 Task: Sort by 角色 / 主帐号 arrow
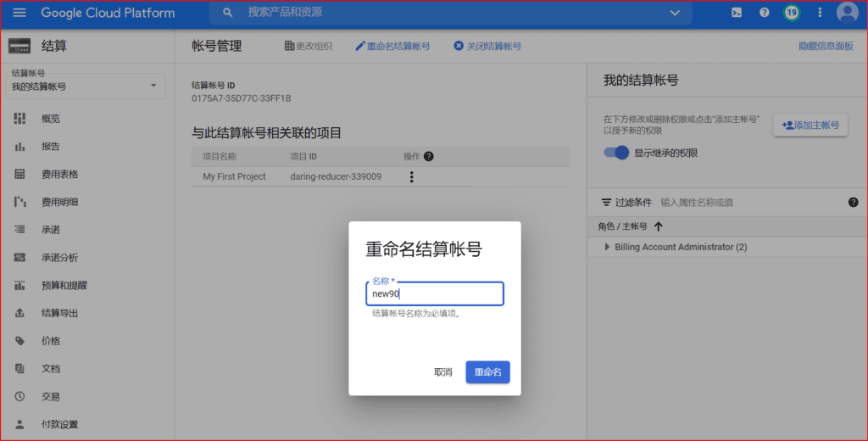pos(658,226)
